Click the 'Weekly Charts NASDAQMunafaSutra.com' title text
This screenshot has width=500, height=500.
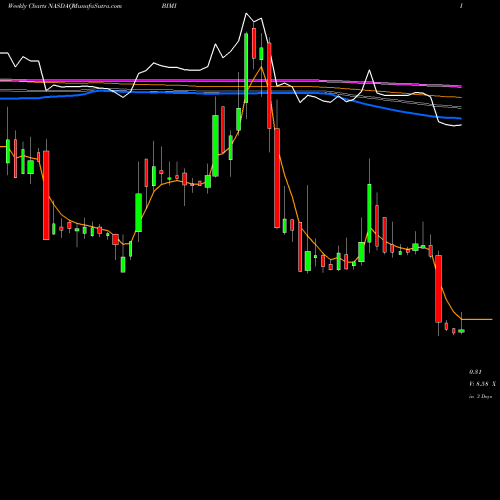pyautogui.click(x=64, y=6)
